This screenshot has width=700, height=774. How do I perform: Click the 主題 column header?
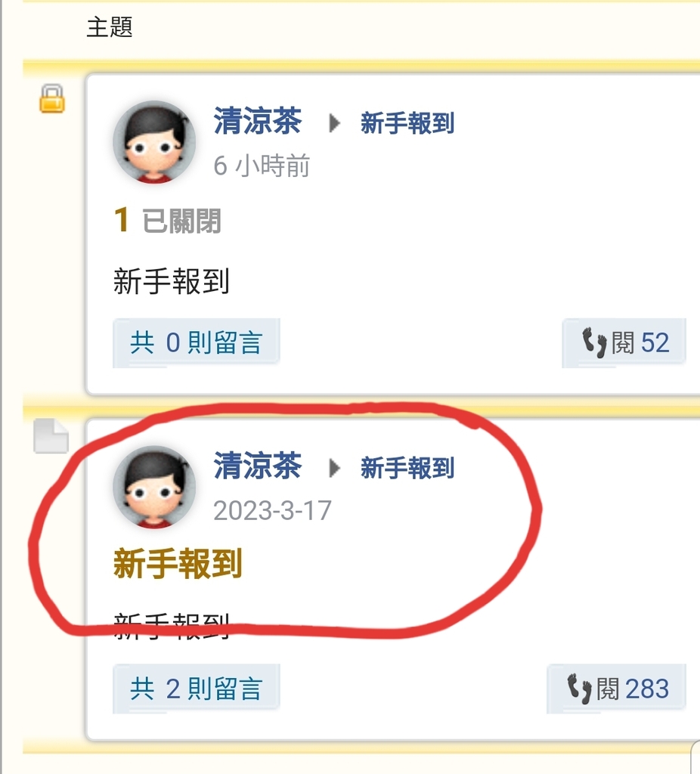(x=110, y=26)
